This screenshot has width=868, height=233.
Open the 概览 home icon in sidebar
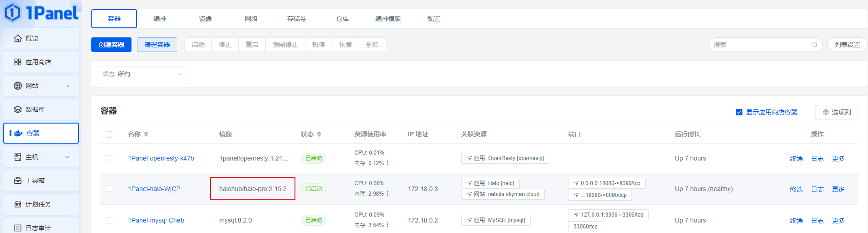coord(18,38)
